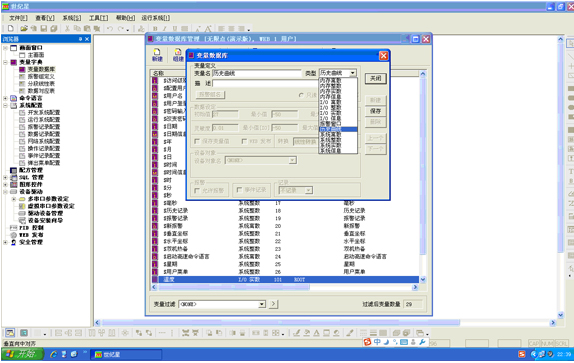Toggle the 保存变量值 checkbox

coord(197,141)
